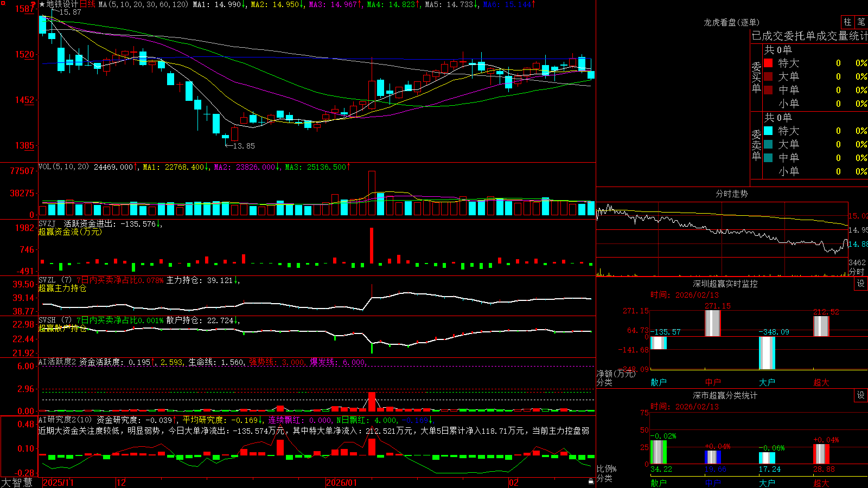Open the SVSH (7) indicator label
The width and height of the screenshot is (868, 488).
(55, 320)
